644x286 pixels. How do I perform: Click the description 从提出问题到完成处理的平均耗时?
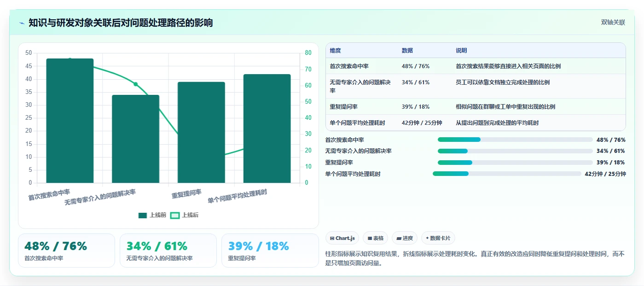pos(497,123)
